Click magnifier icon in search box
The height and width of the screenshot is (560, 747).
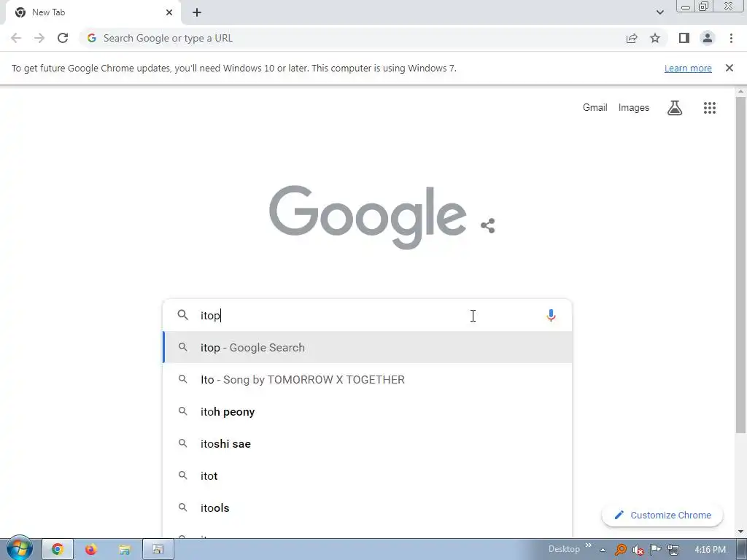pos(183,315)
